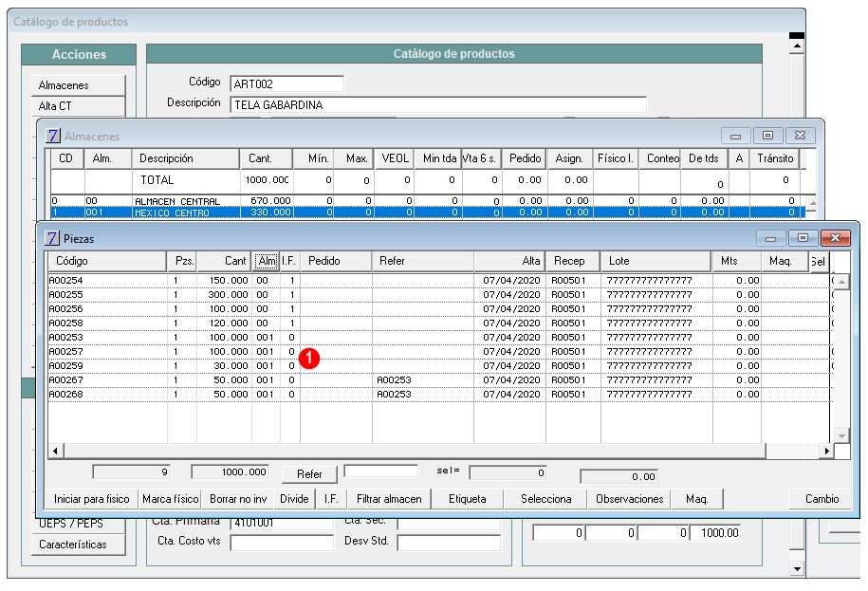This screenshot has width=868, height=591.
Task: Click VEOL header in Almacenes window
Action: (396, 158)
